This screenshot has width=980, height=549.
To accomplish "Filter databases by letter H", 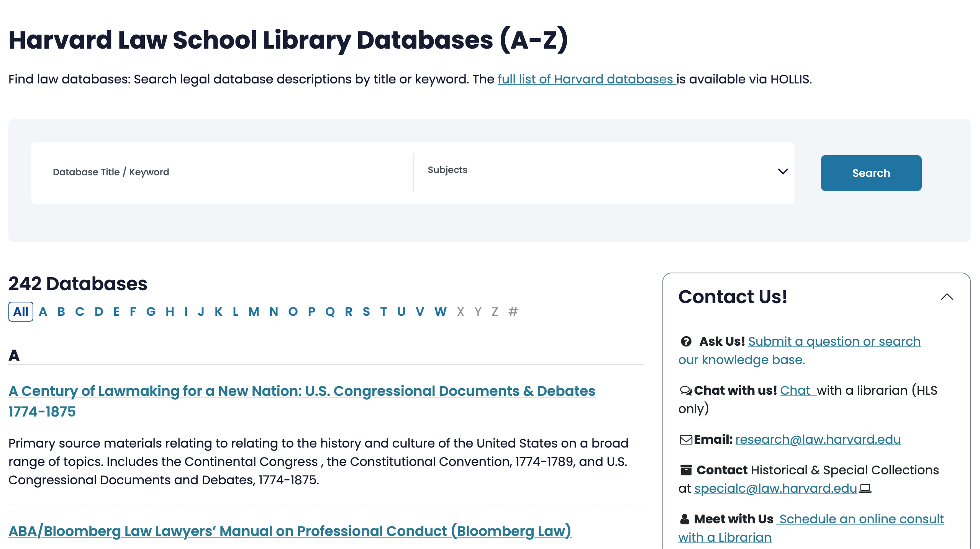I will coord(170,311).
